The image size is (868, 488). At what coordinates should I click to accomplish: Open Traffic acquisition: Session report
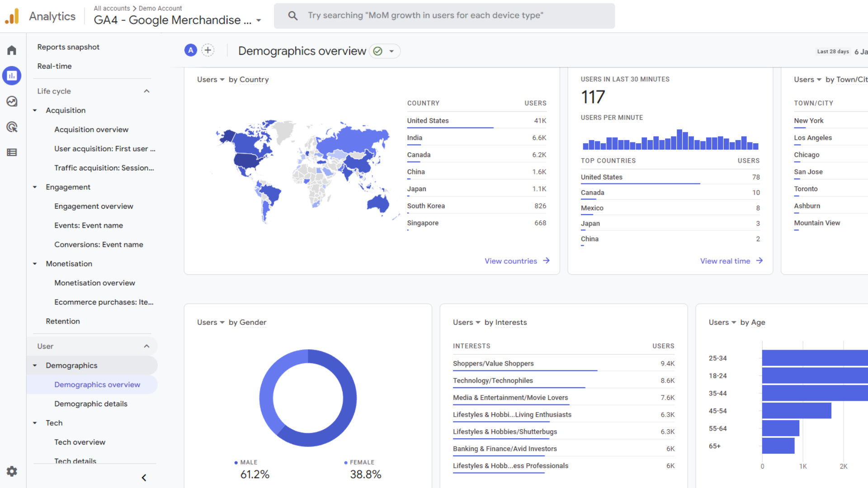pyautogui.click(x=104, y=168)
